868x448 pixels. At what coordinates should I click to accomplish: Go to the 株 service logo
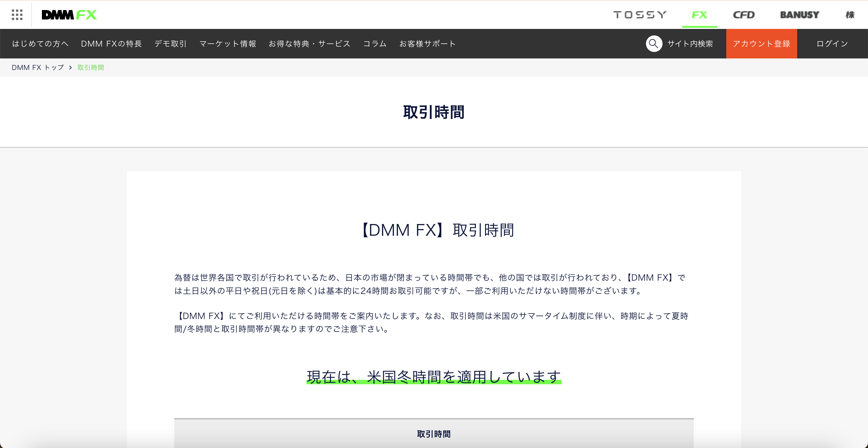(850, 15)
